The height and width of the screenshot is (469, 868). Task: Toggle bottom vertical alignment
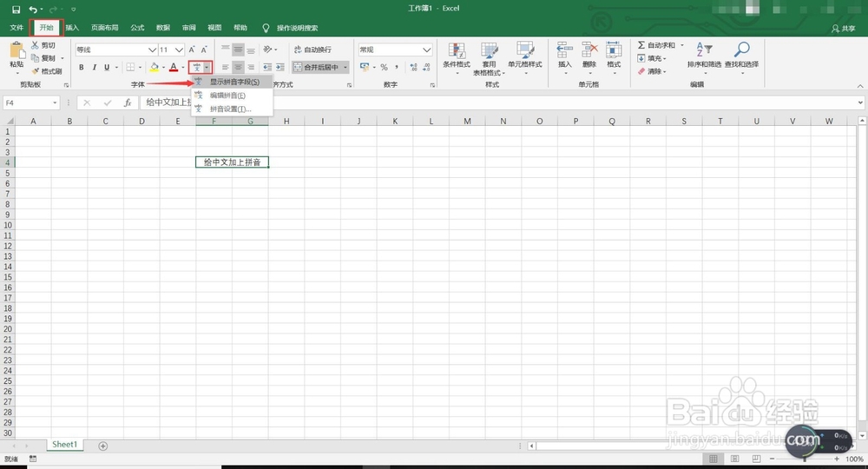tap(251, 50)
